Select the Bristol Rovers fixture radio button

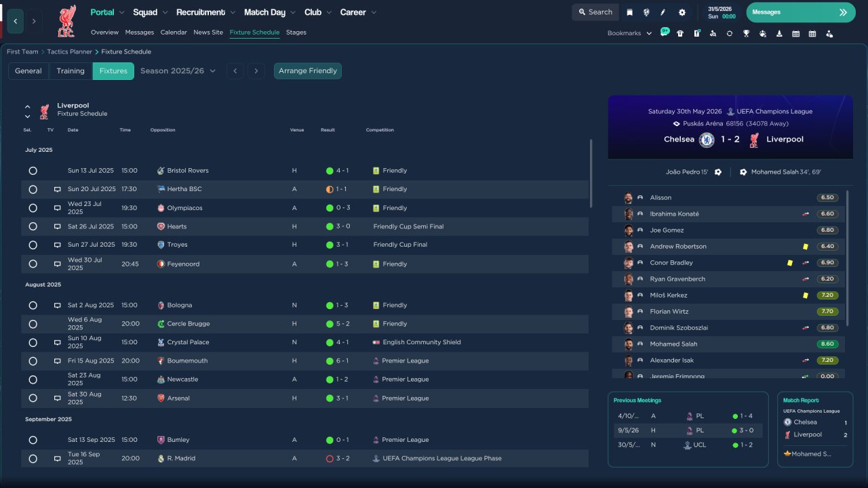tap(33, 171)
